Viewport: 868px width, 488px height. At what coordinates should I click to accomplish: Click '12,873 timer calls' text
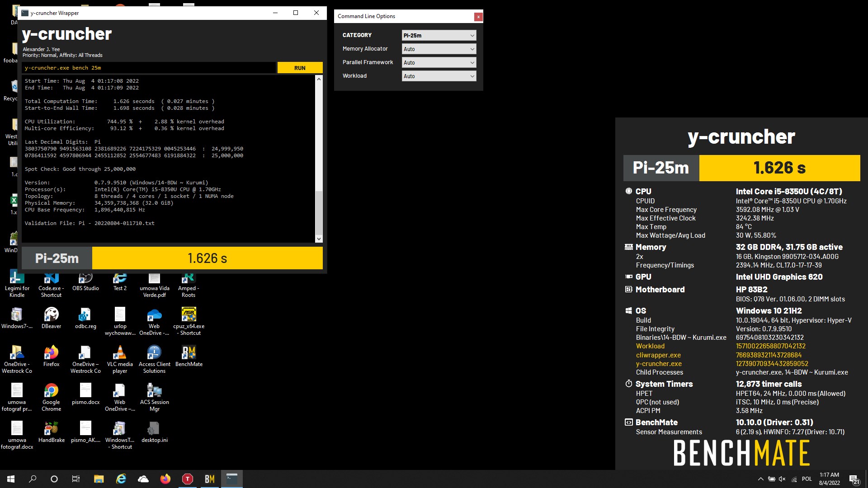coord(769,384)
